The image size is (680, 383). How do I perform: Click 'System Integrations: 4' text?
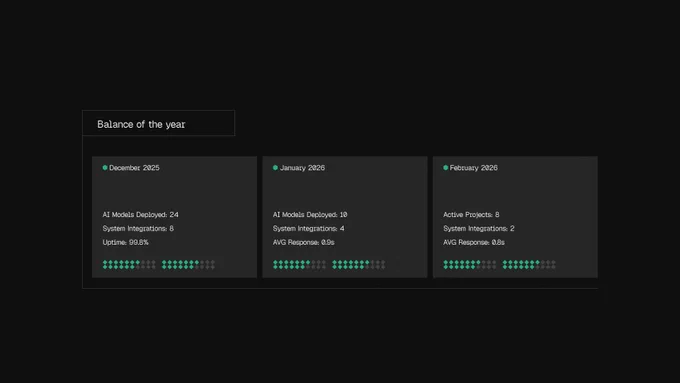click(309, 229)
